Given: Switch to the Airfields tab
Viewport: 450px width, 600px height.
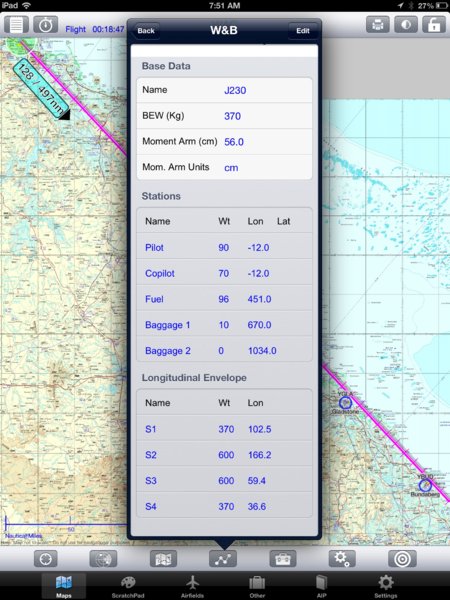Looking at the screenshot, I should [192, 586].
